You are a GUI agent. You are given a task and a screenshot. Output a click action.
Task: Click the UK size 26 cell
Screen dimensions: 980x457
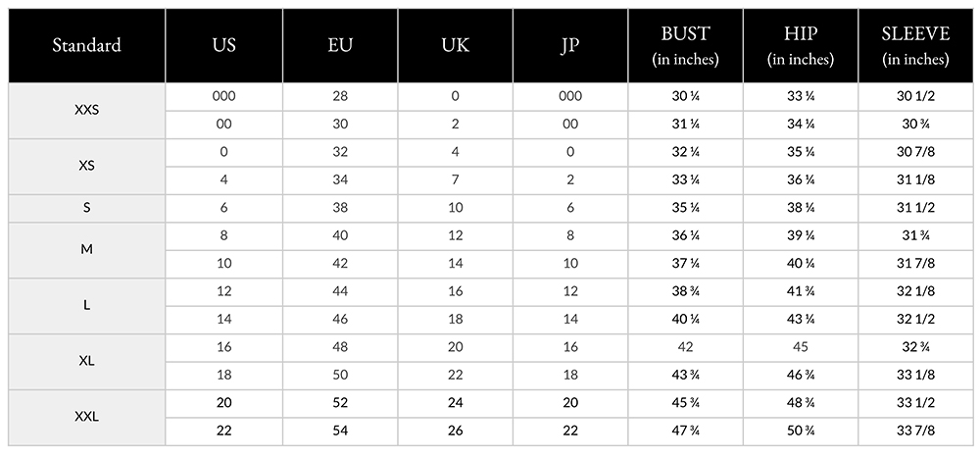[456, 431]
